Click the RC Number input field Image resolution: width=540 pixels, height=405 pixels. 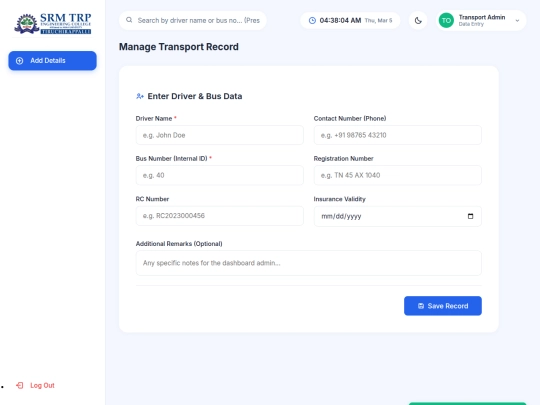220,216
